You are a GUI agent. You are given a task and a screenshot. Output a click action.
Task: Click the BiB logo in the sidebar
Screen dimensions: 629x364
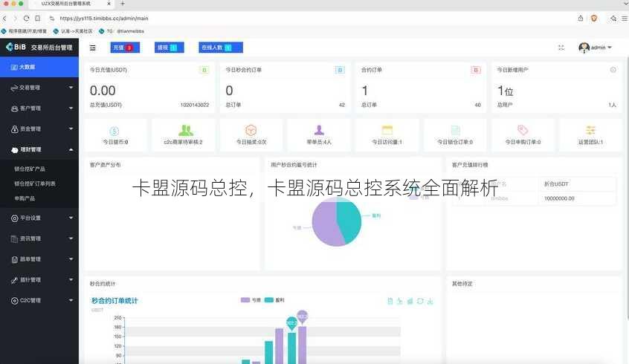[16, 47]
